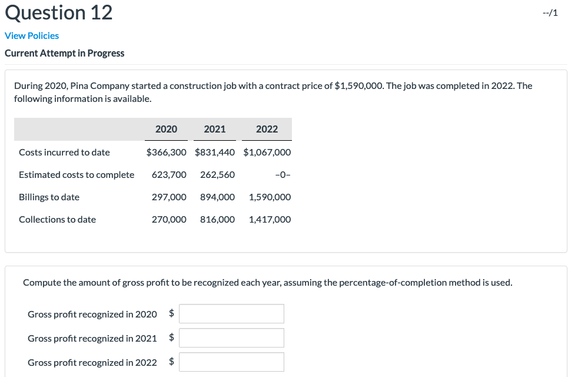Image resolution: width=588 pixels, height=377 pixels.
Task: Select the $1,067,000 table value
Action: point(267,152)
